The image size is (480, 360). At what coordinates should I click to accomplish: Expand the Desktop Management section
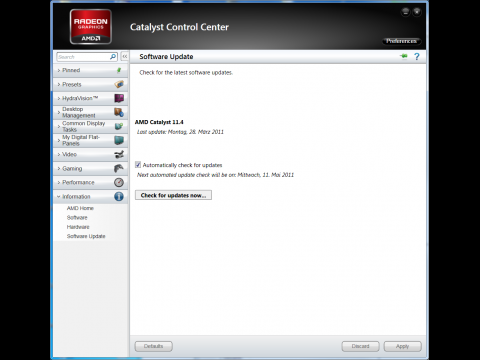[90, 112]
